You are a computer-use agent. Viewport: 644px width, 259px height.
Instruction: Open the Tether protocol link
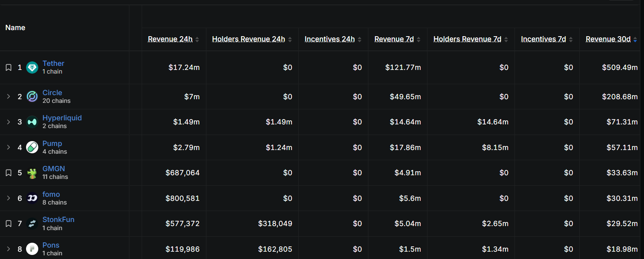[x=53, y=63]
